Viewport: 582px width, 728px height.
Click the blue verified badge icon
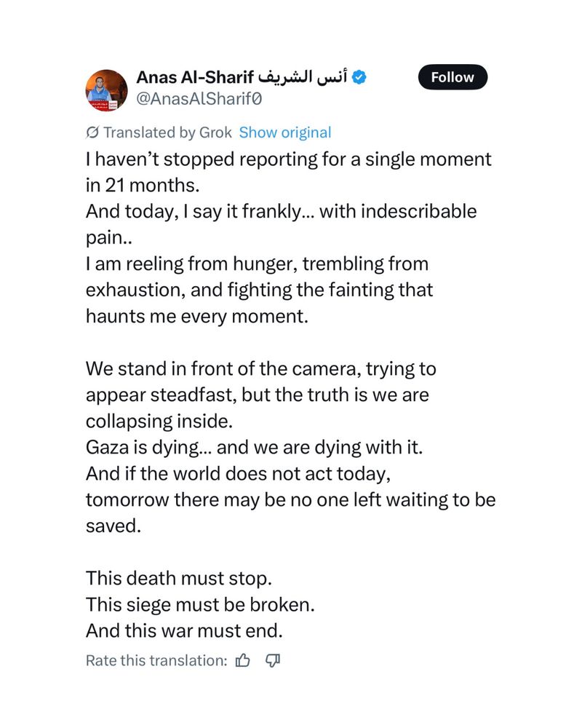click(x=359, y=77)
